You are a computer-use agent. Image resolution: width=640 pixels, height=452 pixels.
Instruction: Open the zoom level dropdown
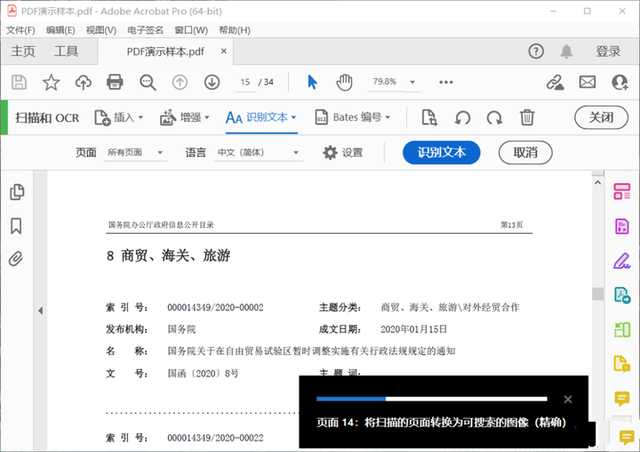412,82
